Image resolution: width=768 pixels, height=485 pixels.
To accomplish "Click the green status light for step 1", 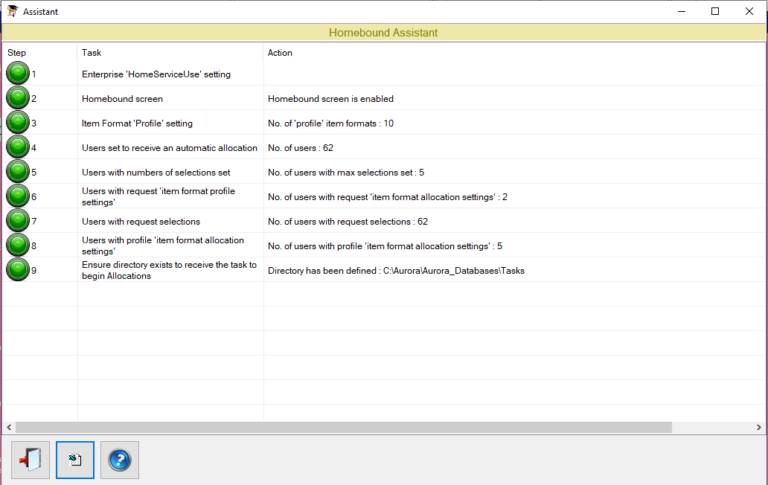I will [x=18, y=73].
